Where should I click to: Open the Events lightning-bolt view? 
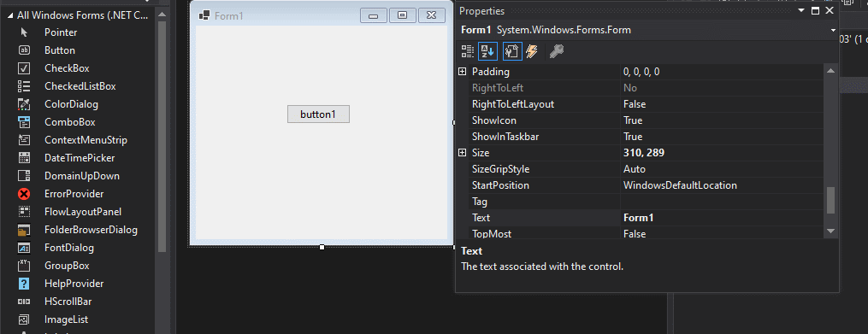click(531, 51)
